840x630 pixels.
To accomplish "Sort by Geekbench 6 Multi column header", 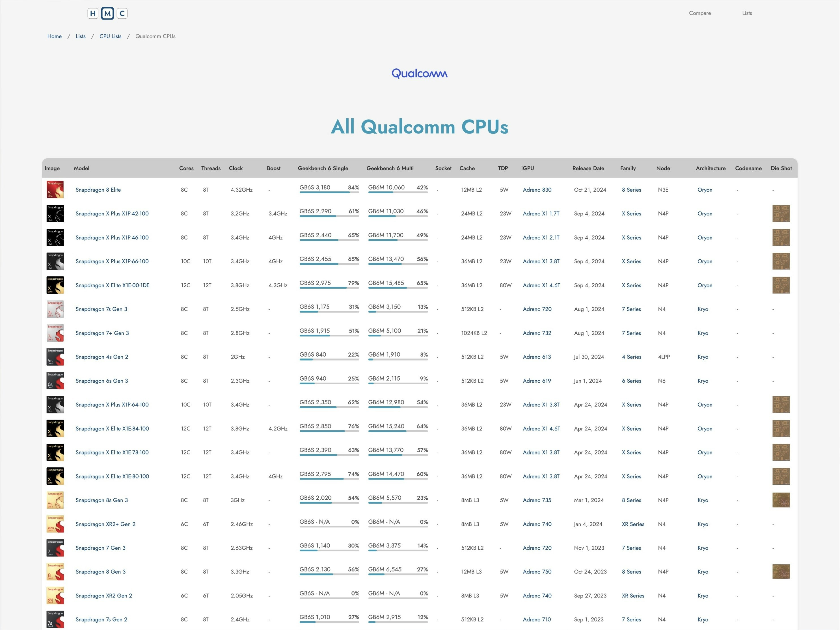I will [390, 168].
